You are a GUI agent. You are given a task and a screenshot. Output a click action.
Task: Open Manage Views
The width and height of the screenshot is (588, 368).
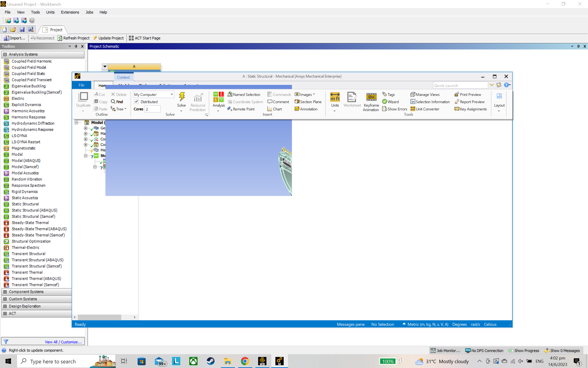coord(425,95)
